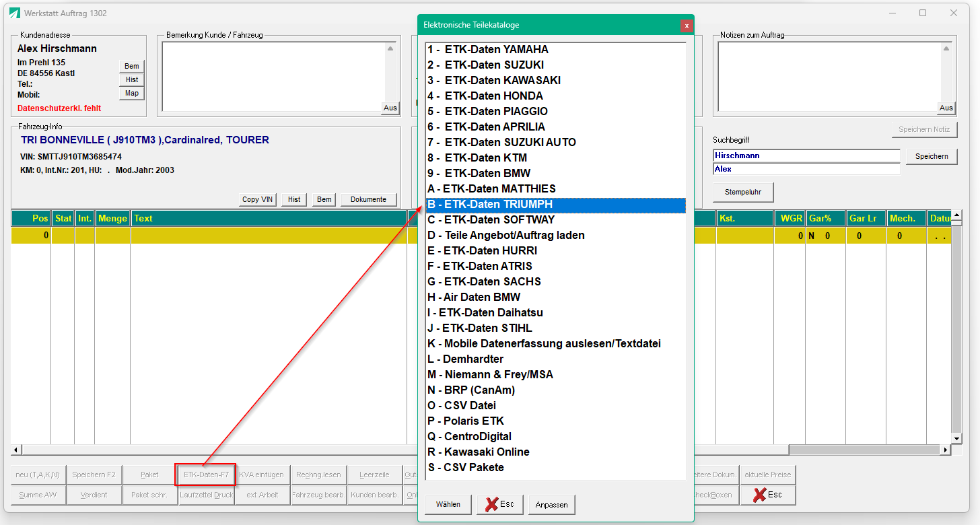
Task: Click vertical scrollbar up arrow of positions table
Action: [957, 216]
